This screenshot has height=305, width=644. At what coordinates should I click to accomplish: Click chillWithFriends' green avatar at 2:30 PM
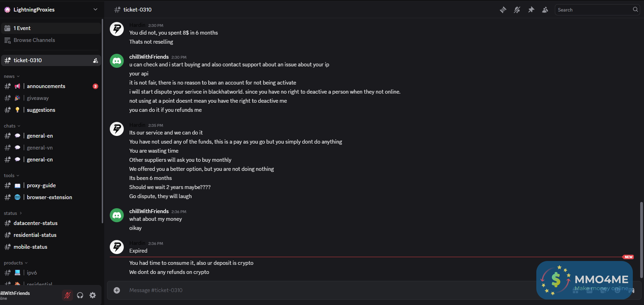point(117,61)
